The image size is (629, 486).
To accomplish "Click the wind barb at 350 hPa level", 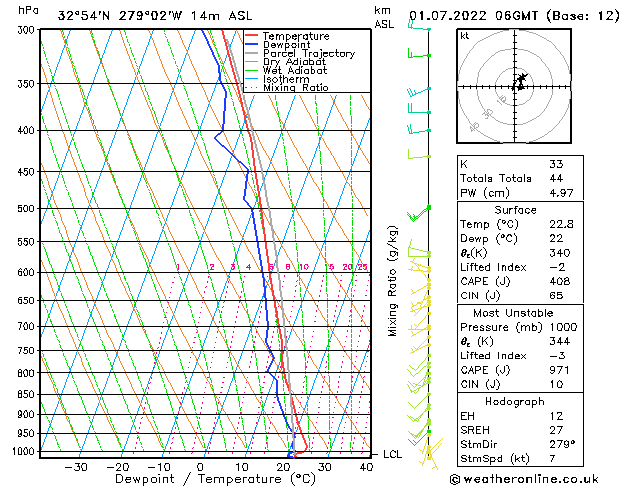I will [419, 92].
